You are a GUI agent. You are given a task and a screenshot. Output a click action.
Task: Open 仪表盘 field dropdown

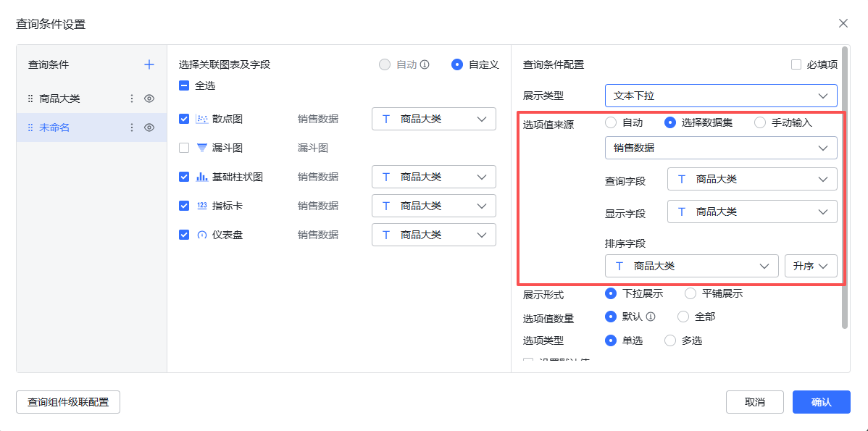(x=434, y=235)
